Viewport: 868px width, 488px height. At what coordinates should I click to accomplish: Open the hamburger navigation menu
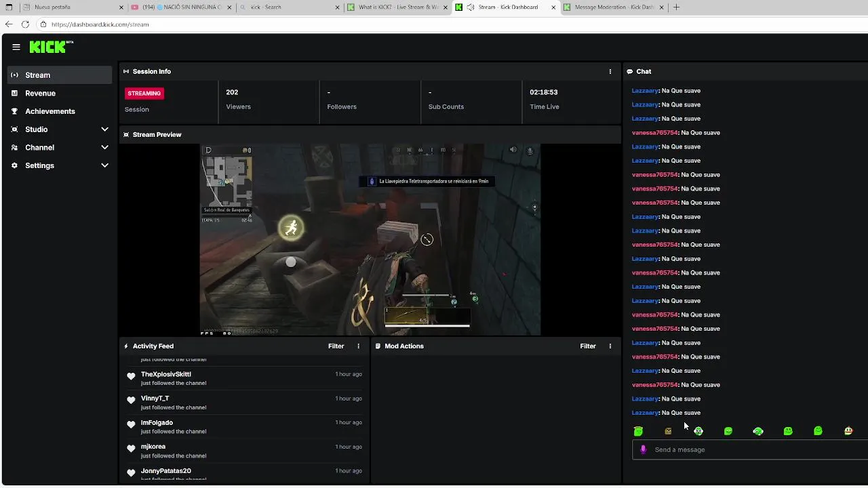pyautogui.click(x=16, y=47)
